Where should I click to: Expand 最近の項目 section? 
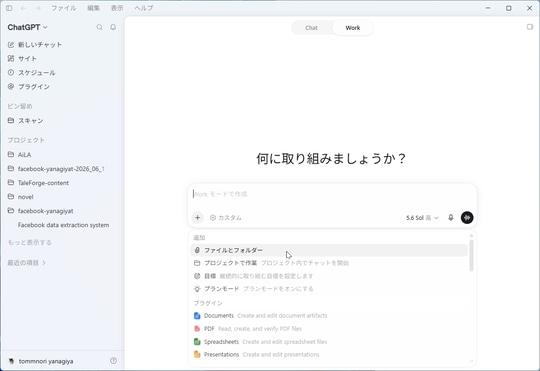coord(27,263)
